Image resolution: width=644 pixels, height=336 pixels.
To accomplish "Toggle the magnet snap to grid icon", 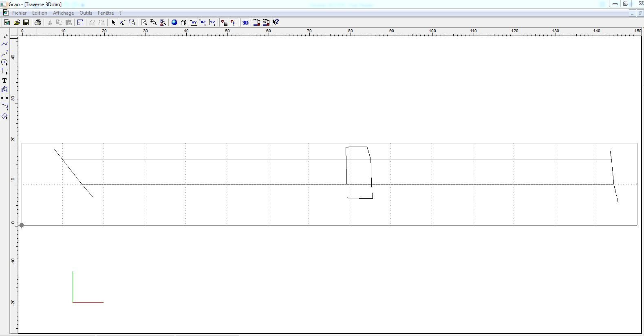I will [x=224, y=22].
